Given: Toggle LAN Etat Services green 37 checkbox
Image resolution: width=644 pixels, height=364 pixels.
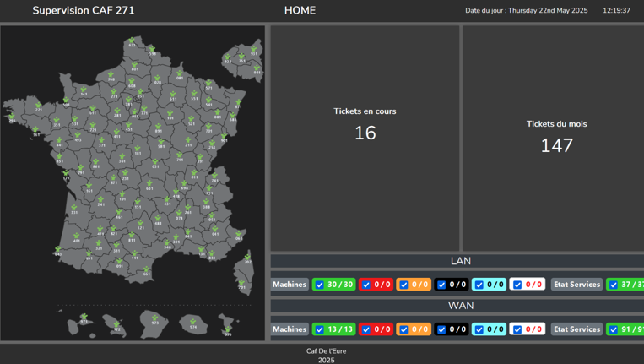Looking at the screenshot, I should [614, 285].
